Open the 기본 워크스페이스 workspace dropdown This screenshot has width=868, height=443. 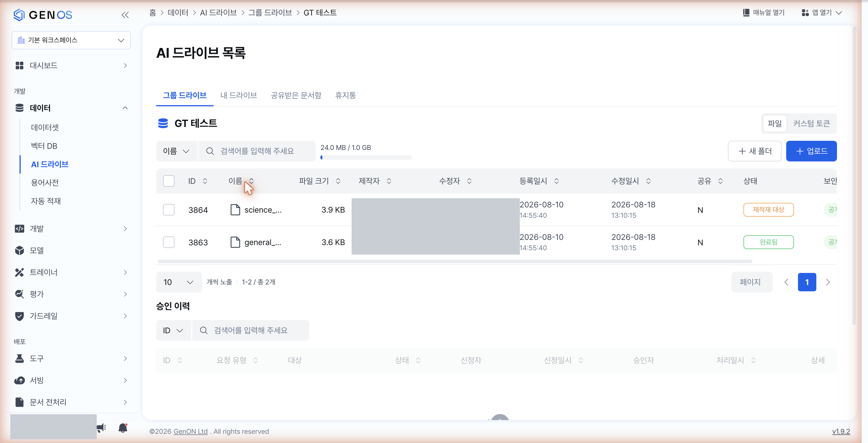pos(71,40)
